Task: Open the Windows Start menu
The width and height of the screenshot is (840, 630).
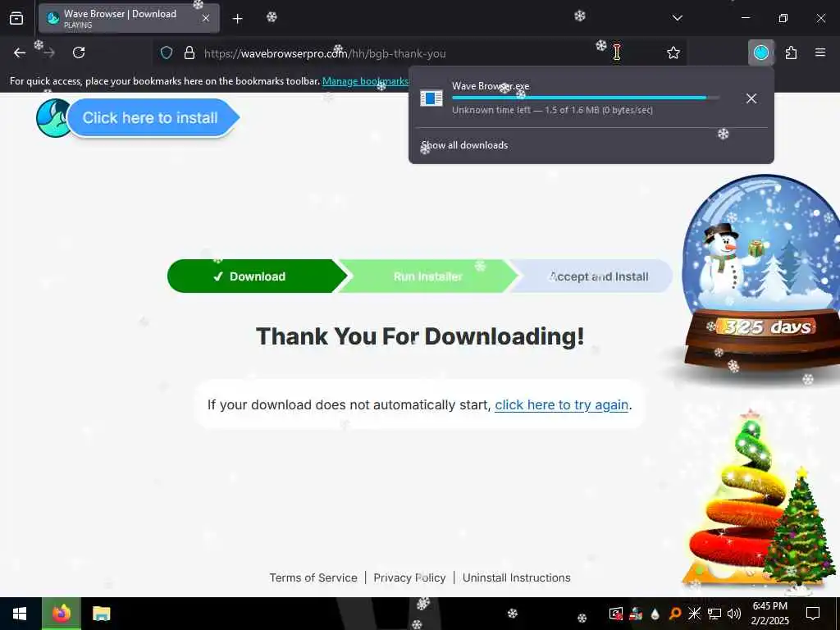Action: 20,614
